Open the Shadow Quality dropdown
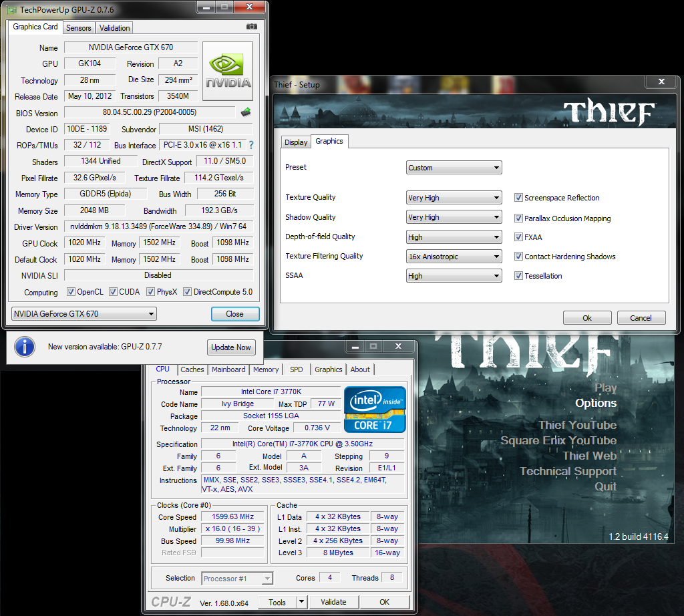The image size is (684, 616). [454, 217]
